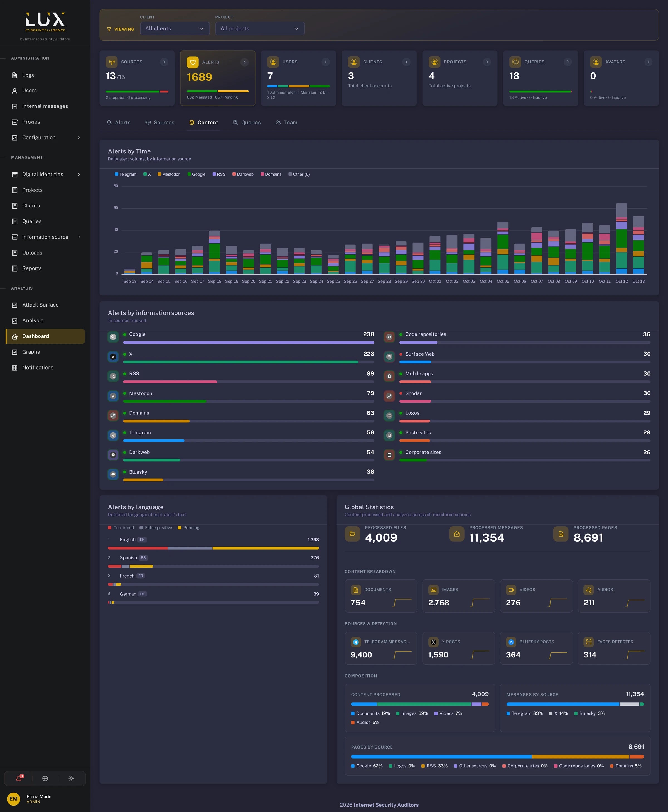The image size is (668, 812).
Task: Click the Faces Detected scan icon
Action: (x=588, y=642)
